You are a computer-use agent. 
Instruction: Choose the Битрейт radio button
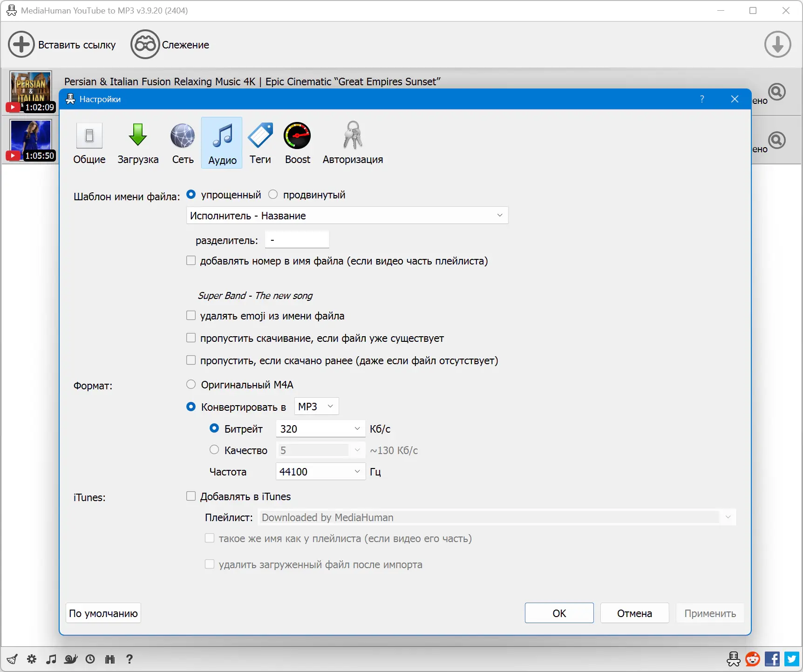[x=214, y=428]
